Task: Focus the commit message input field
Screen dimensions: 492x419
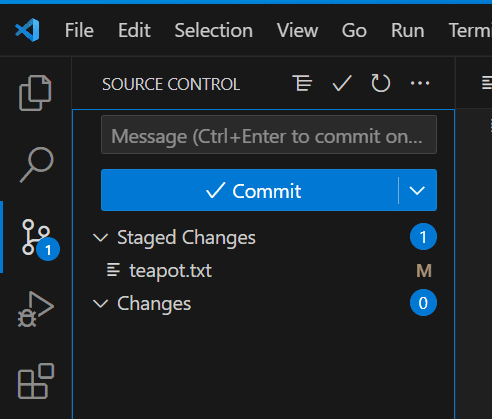Action: tap(269, 135)
